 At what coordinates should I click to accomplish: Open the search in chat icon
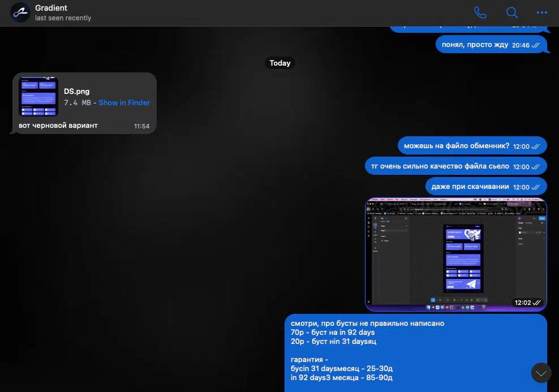(511, 12)
